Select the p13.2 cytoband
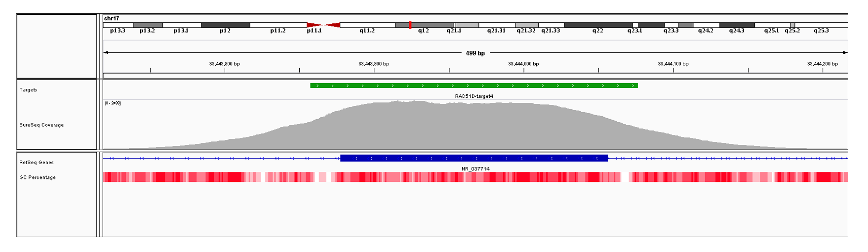The width and height of the screenshot is (868, 252). click(148, 25)
